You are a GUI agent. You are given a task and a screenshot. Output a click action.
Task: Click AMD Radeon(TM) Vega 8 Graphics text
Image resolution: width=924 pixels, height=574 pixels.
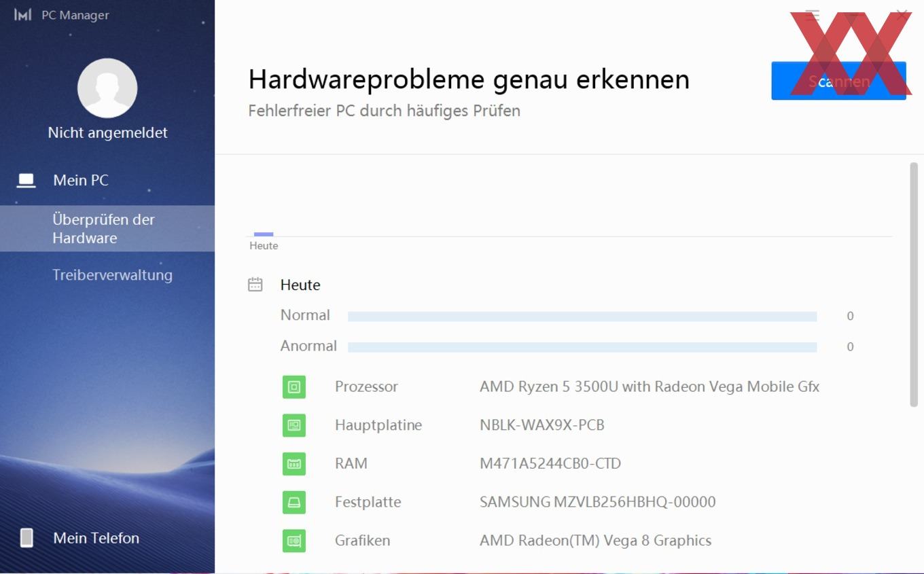click(x=596, y=541)
